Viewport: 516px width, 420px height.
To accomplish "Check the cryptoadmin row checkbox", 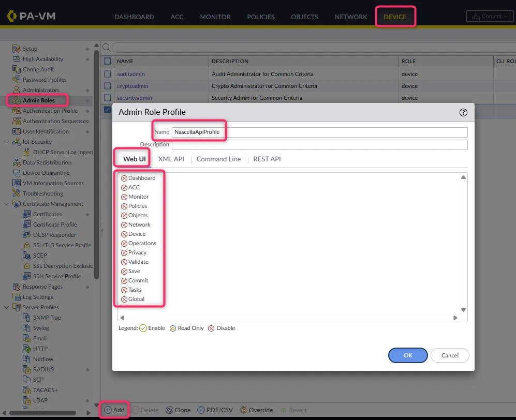I will coord(107,86).
